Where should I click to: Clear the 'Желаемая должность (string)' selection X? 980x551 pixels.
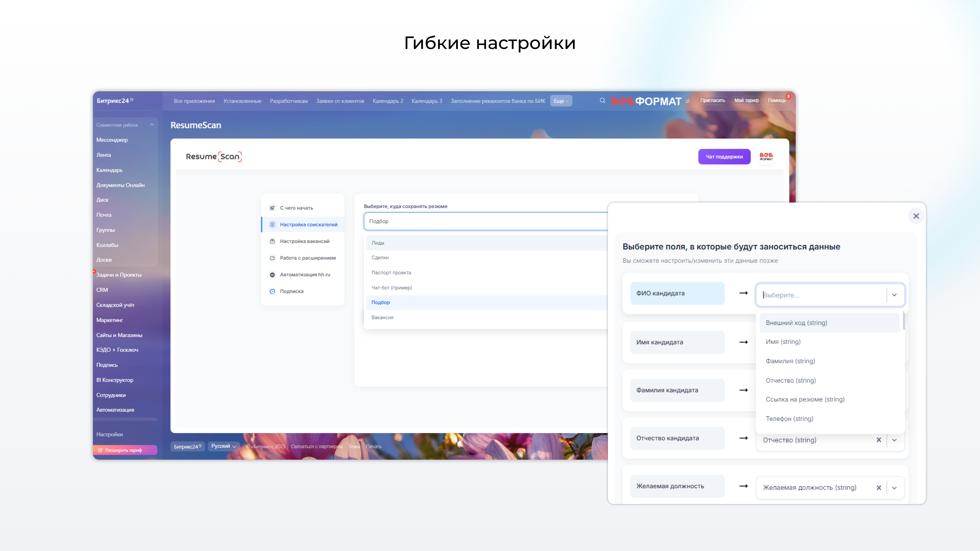tap(878, 488)
